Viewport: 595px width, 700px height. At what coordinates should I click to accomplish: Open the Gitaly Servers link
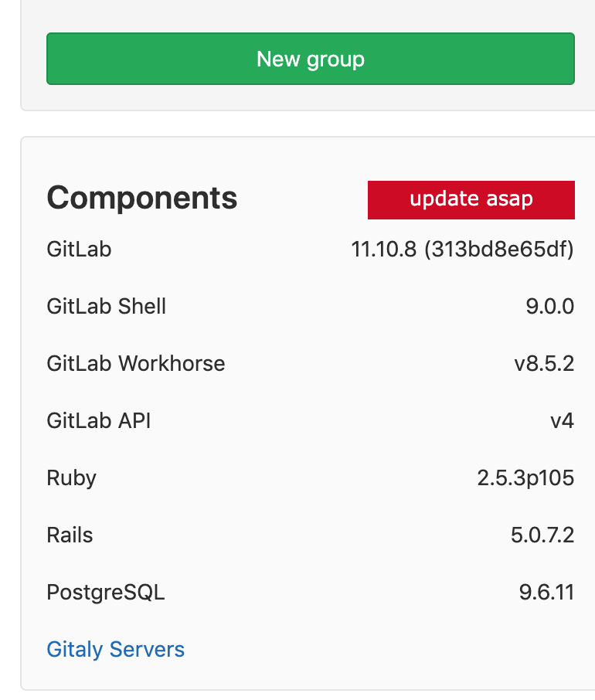[x=115, y=649]
